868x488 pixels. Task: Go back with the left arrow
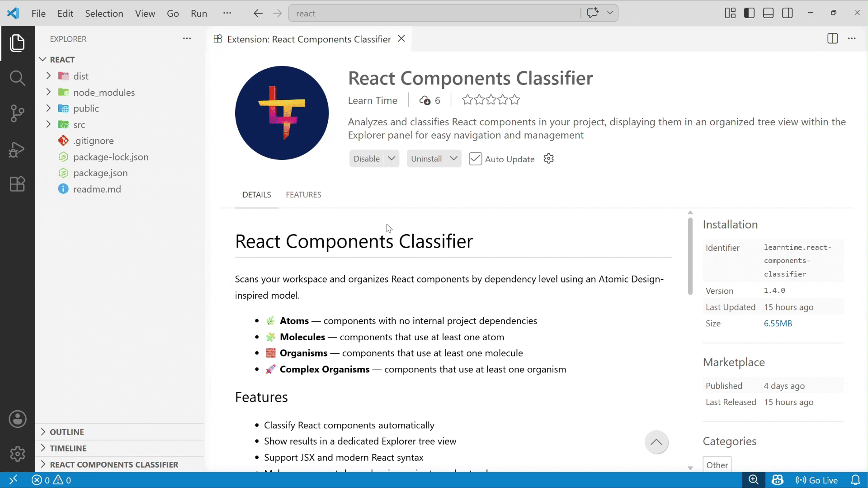point(258,14)
